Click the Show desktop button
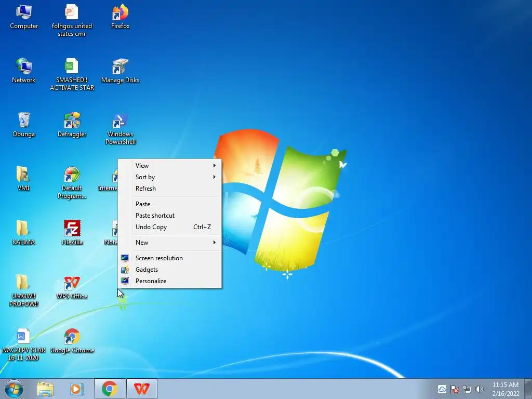 pyautogui.click(x=528, y=389)
